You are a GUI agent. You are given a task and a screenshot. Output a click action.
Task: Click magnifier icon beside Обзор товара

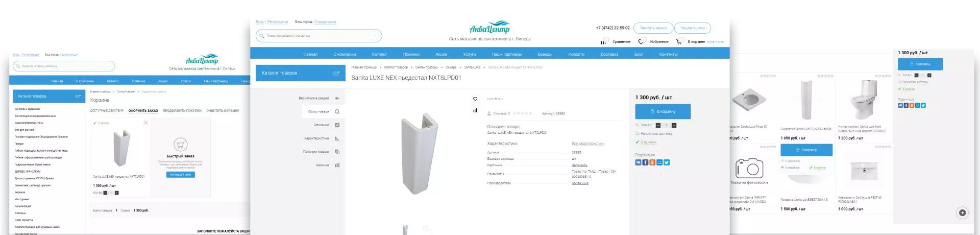coord(337,111)
